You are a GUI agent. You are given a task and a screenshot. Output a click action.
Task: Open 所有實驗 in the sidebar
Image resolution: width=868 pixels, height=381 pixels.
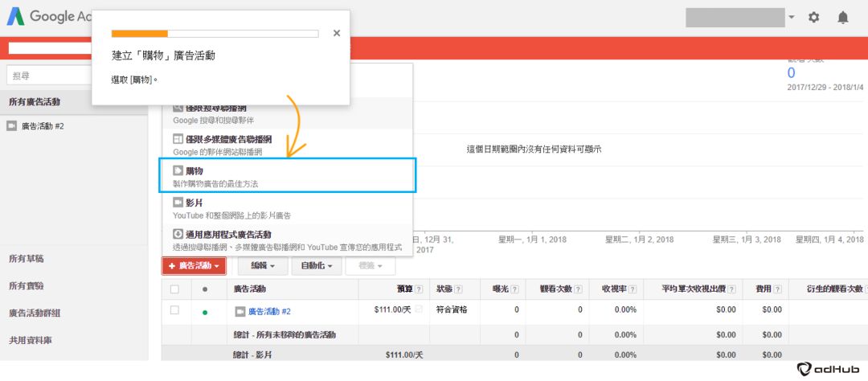[x=26, y=286]
